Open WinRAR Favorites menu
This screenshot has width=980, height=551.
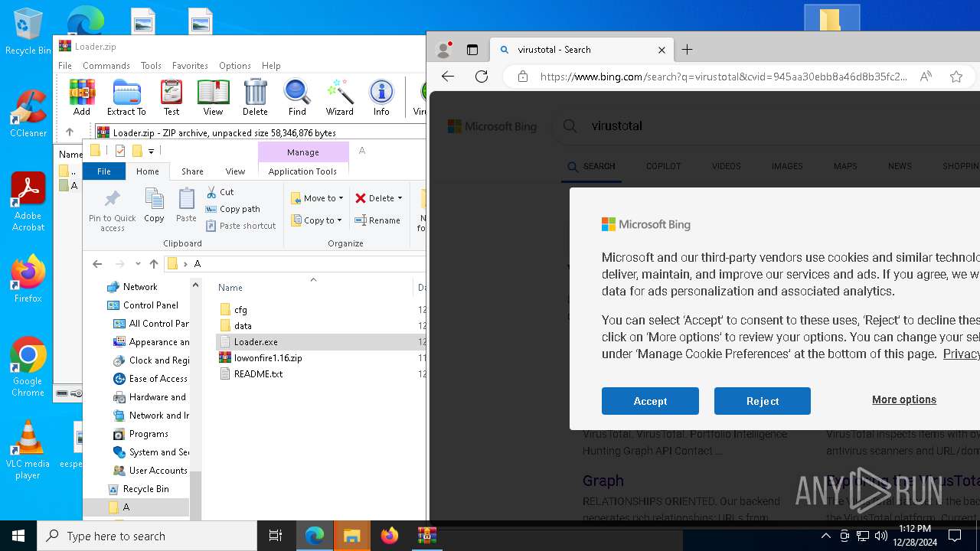point(190,66)
